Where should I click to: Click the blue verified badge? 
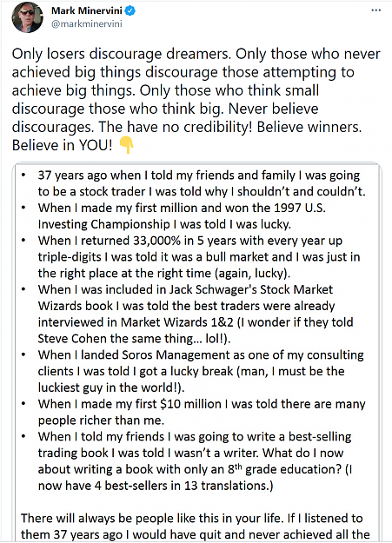click(130, 10)
